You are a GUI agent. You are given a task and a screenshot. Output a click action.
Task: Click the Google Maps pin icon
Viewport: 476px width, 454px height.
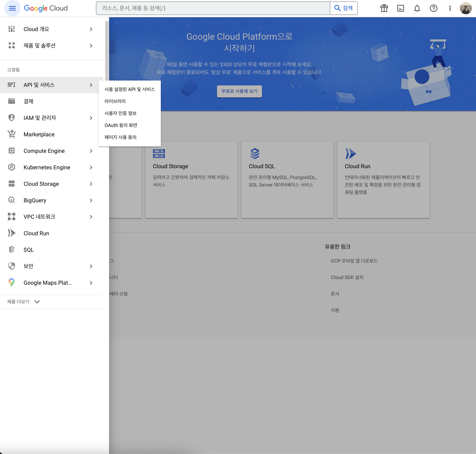pyautogui.click(x=12, y=282)
